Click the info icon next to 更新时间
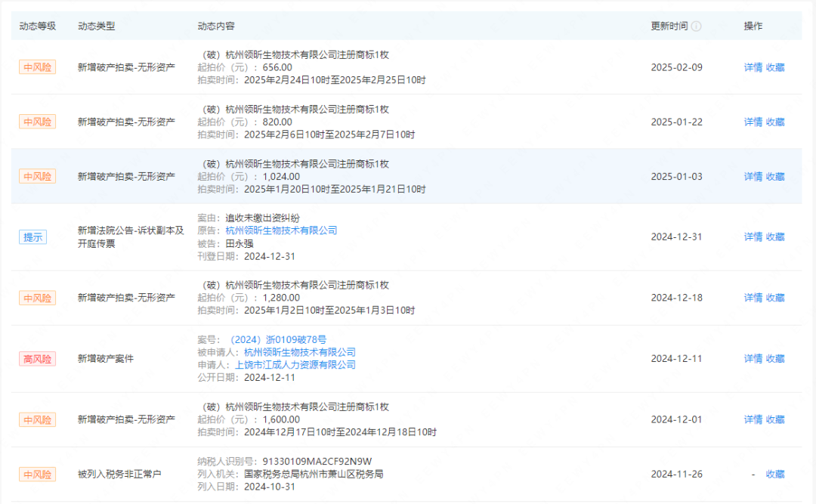Screen dimensions: 816x504 tap(696, 26)
